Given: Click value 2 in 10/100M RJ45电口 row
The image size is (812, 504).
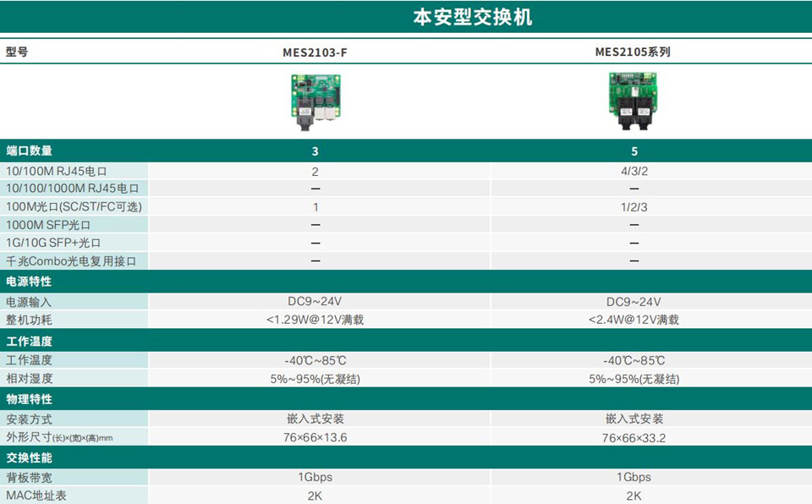Looking at the screenshot, I should click(315, 172).
